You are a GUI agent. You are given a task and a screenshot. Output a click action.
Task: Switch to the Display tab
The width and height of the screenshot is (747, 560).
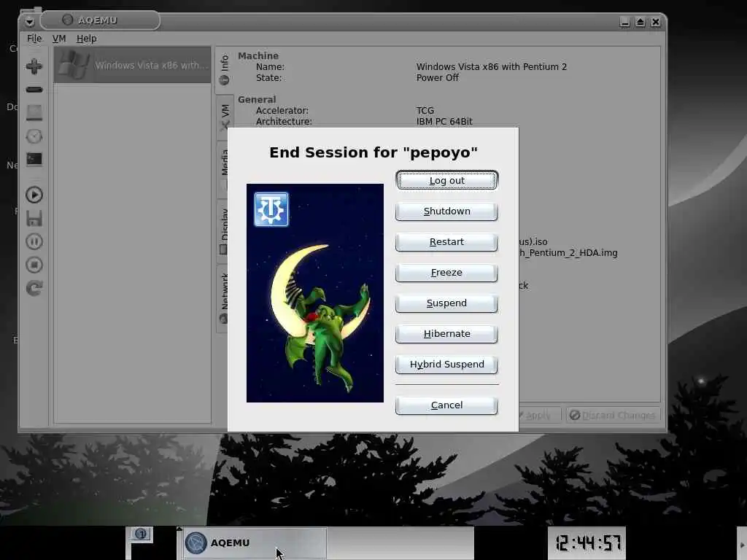224,231
